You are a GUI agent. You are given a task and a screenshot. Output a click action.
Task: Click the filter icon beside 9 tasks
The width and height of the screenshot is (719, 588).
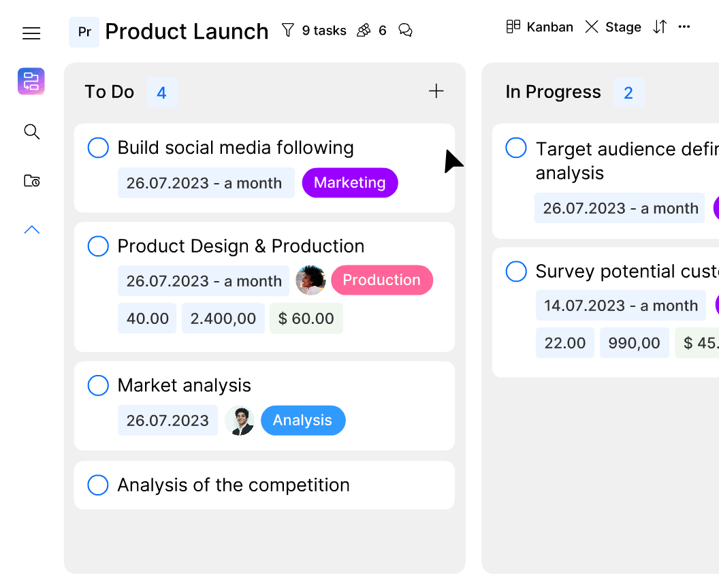pyautogui.click(x=288, y=31)
